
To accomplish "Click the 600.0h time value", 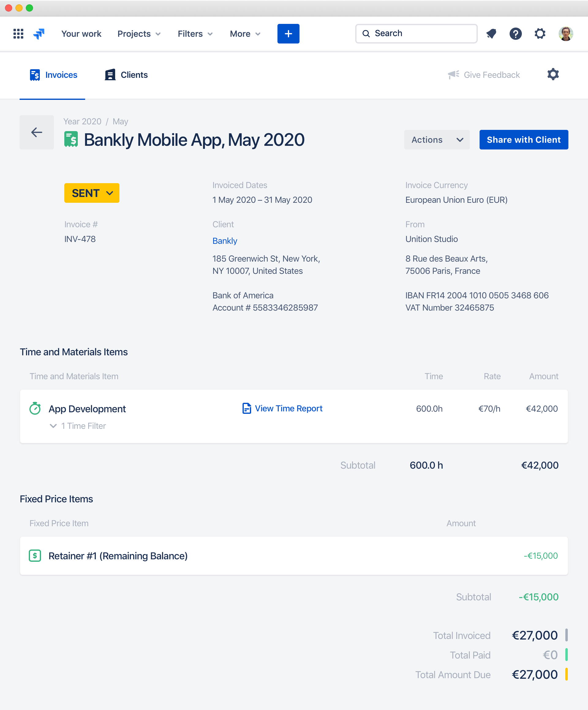I will pos(429,409).
